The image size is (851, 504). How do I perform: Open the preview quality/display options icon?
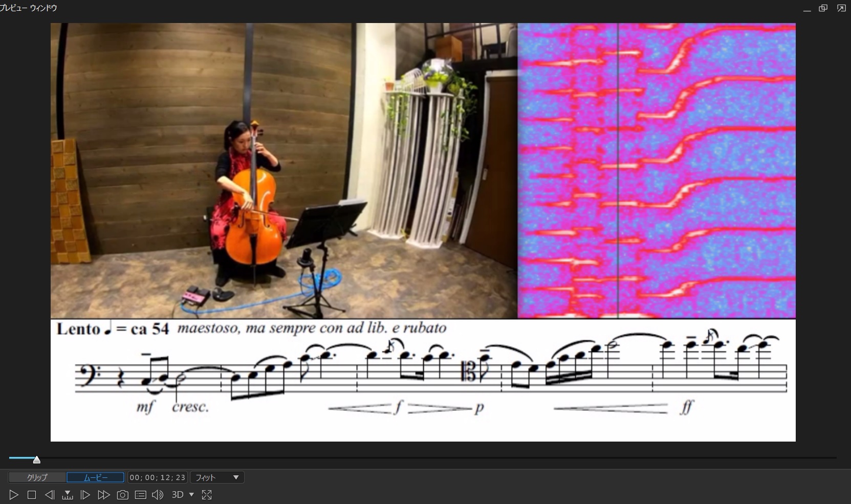[x=141, y=495]
